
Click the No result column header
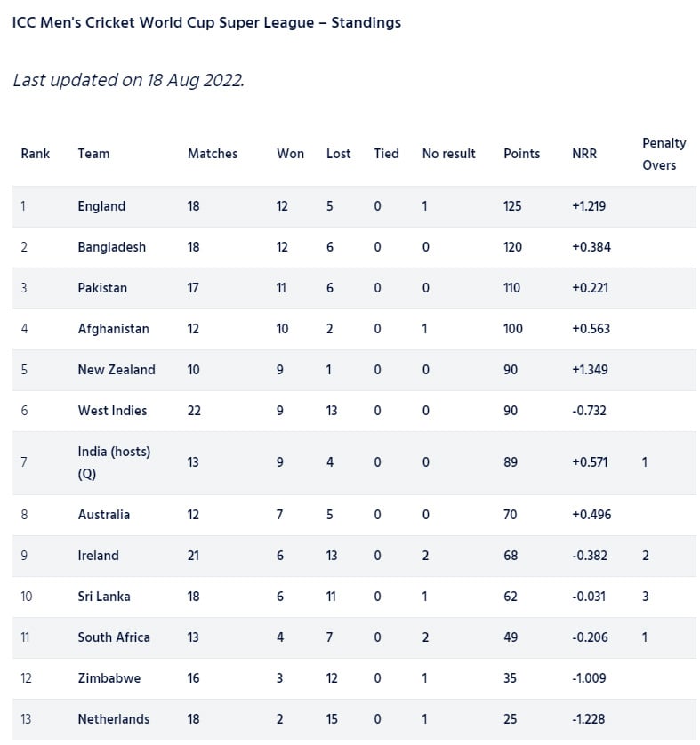click(x=448, y=154)
